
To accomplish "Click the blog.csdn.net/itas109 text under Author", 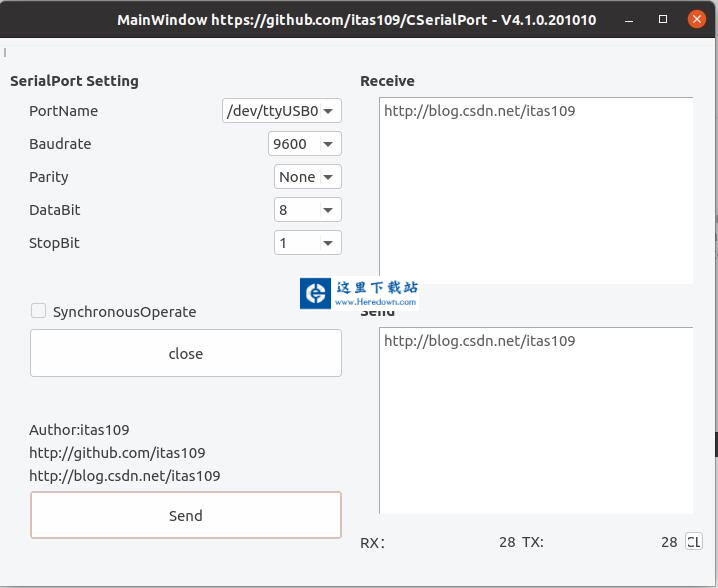I will point(125,476).
